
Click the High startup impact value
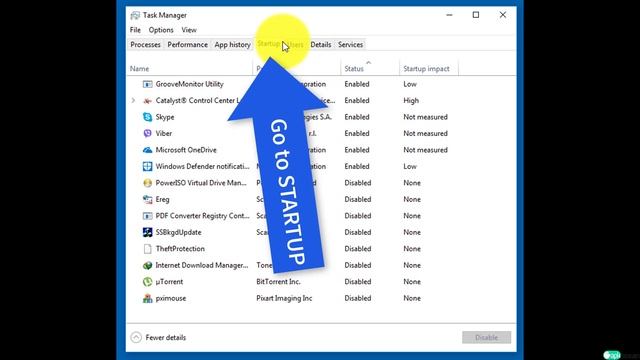coord(411,100)
